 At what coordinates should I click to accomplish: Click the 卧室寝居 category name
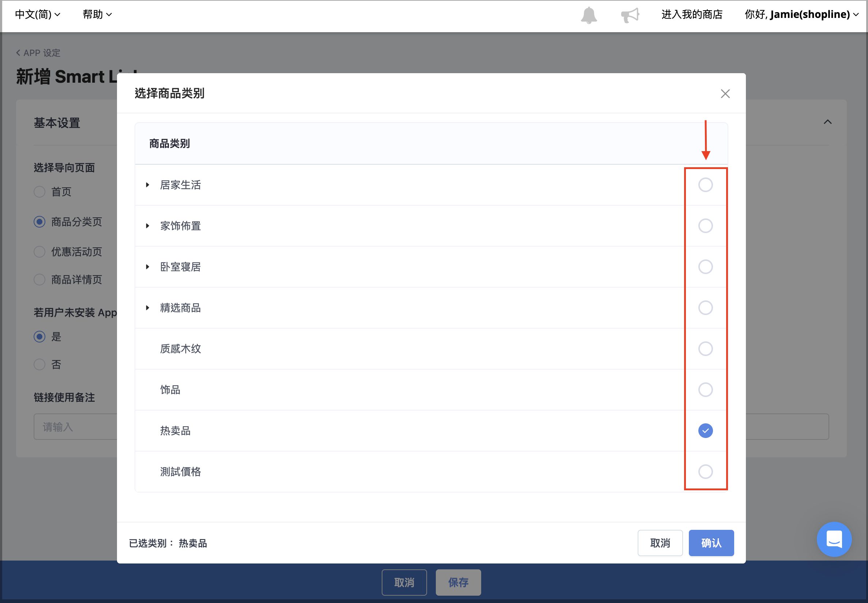[181, 267]
